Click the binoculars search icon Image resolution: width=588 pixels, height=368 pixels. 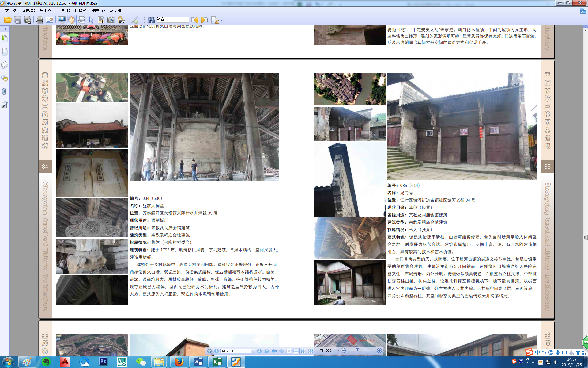(151, 20)
